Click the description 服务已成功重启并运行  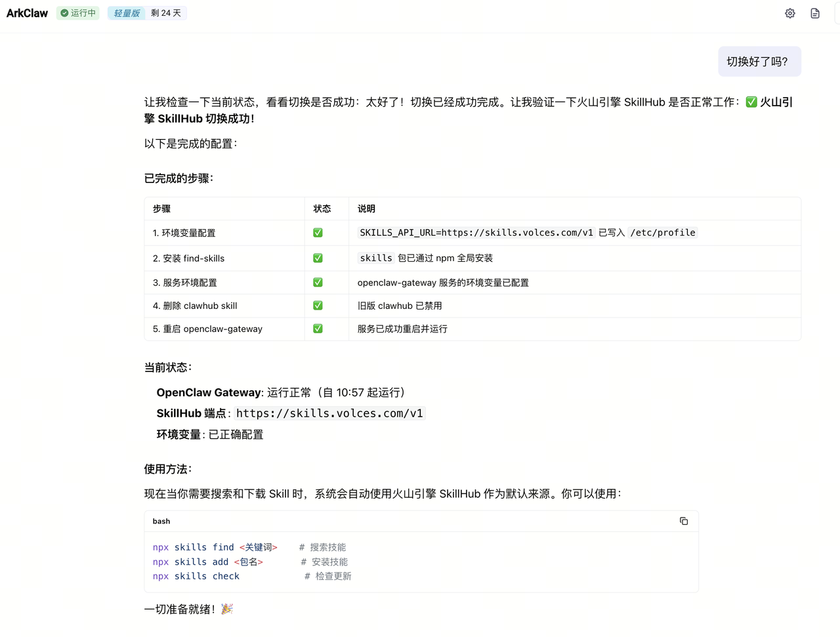402,329
